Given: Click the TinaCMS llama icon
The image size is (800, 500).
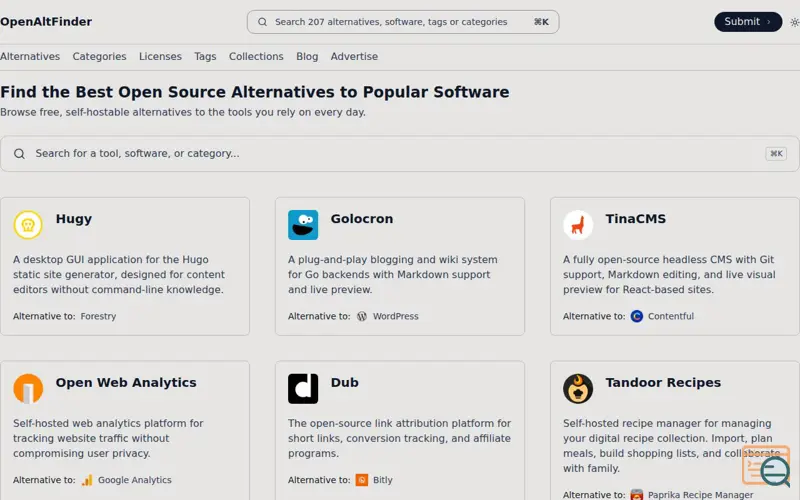Looking at the screenshot, I should pos(578,225).
